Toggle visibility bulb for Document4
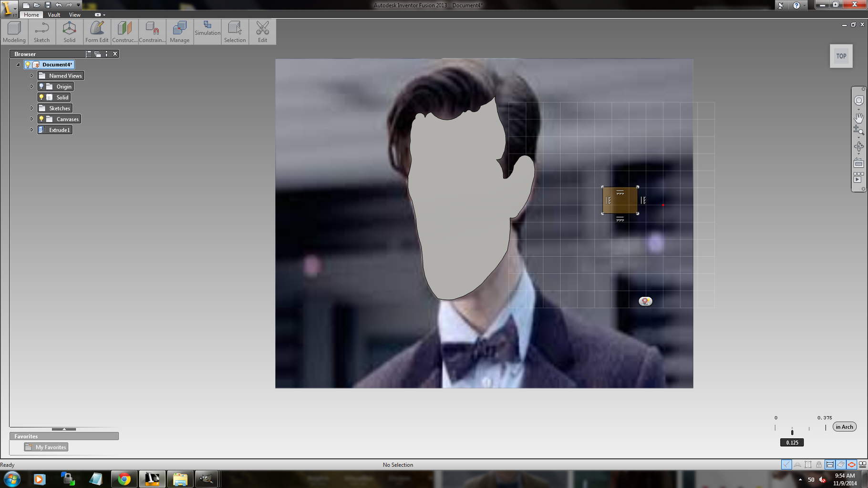Screen dimensions: 868x488 click(28, 65)
